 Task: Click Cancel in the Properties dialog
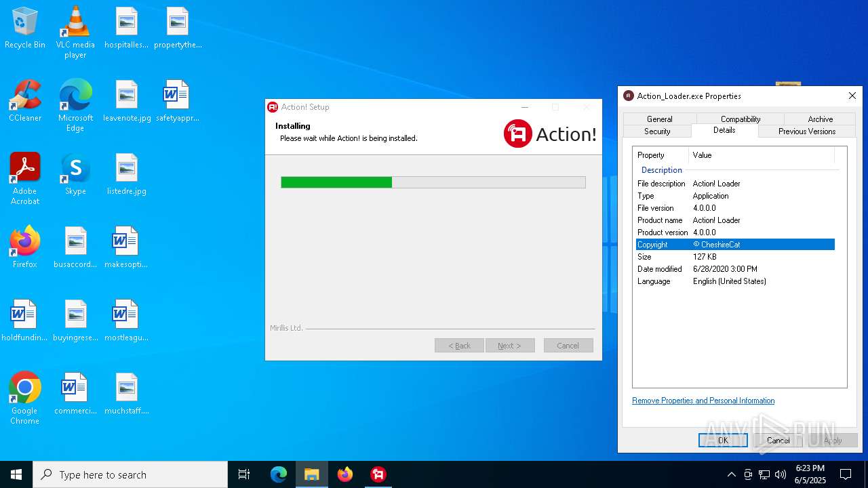778,440
